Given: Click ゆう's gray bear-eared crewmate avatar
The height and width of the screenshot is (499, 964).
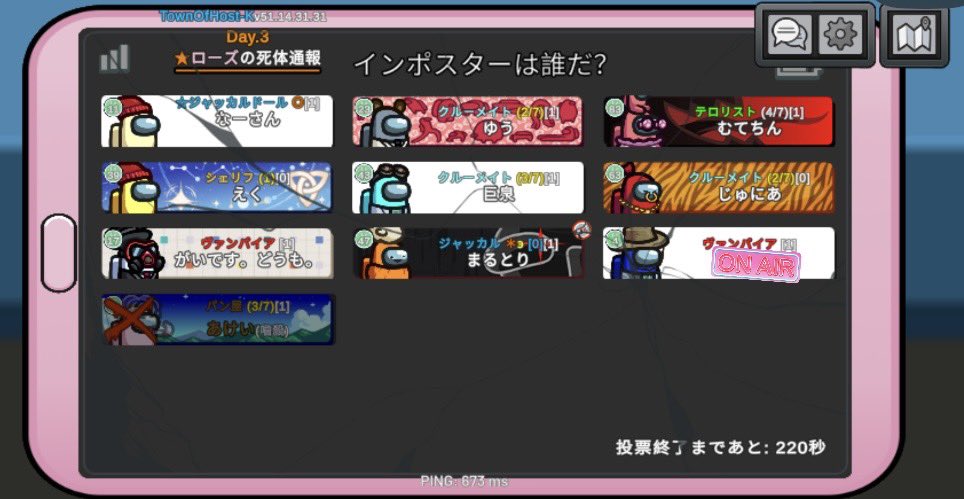Looking at the screenshot, I should point(385,123).
